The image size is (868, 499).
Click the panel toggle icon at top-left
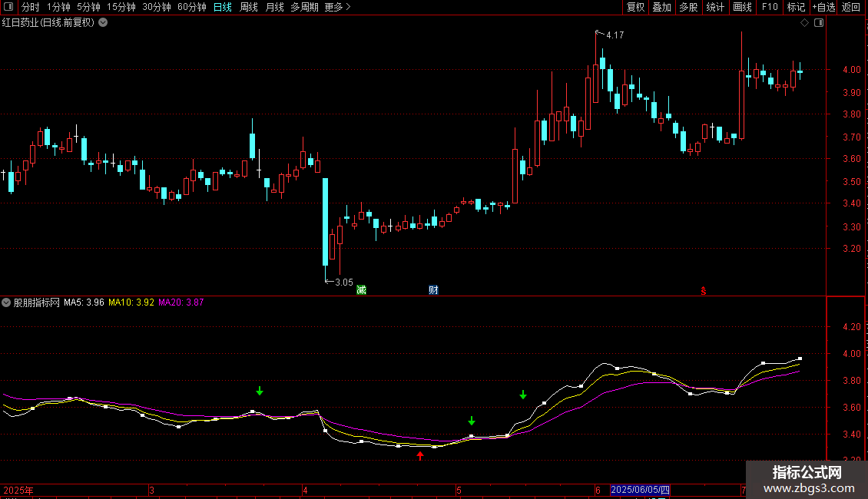(x=8, y=7)
